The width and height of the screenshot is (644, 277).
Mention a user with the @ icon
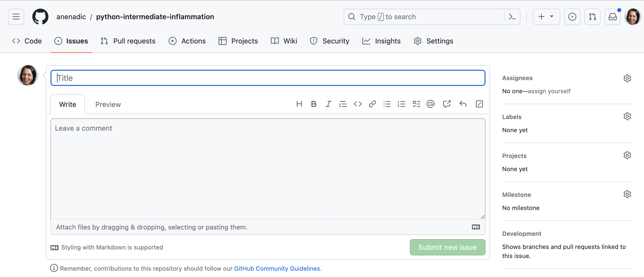click(431, 104)
